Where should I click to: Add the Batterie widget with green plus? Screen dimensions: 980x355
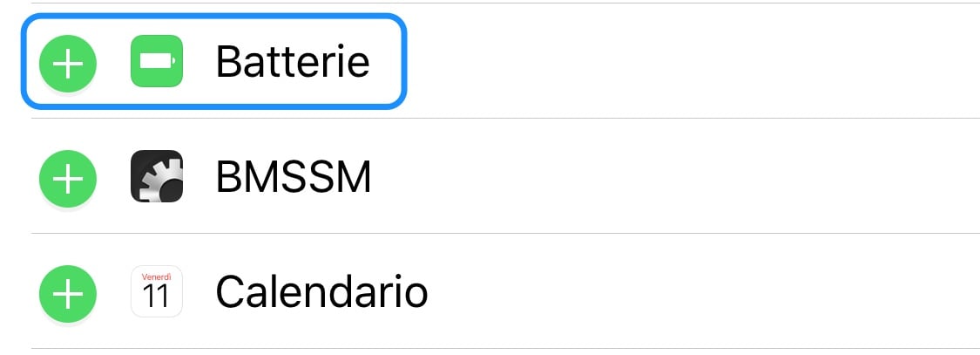coord(67,64)
